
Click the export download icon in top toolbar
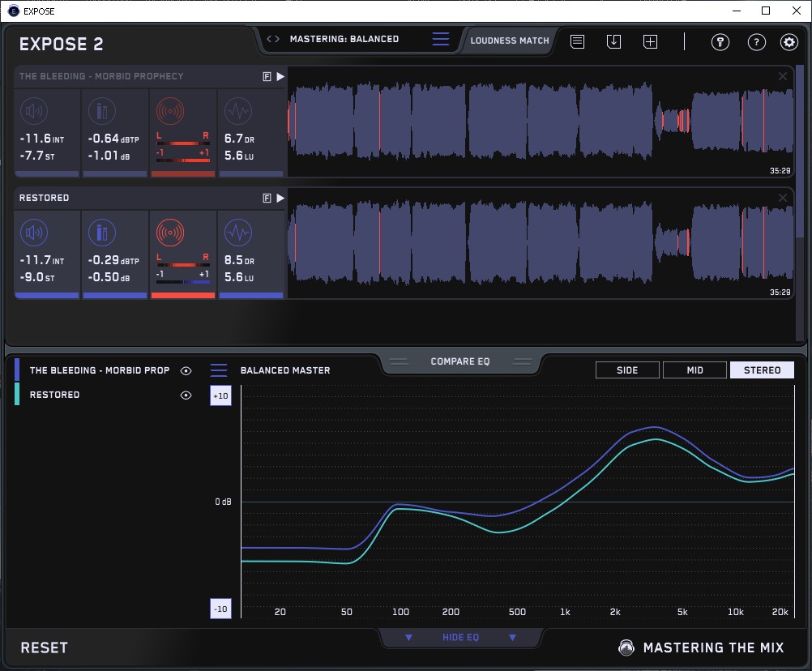(613, 41)
